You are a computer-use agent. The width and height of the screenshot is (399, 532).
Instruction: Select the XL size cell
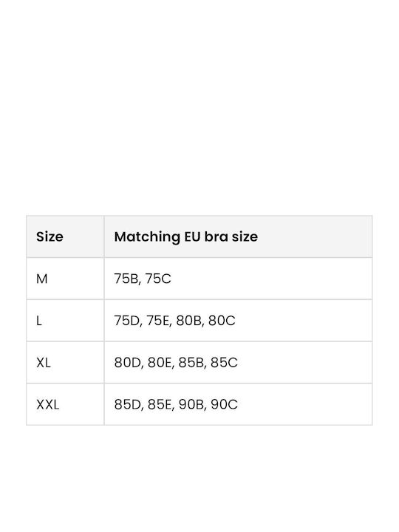pos(65,363)
